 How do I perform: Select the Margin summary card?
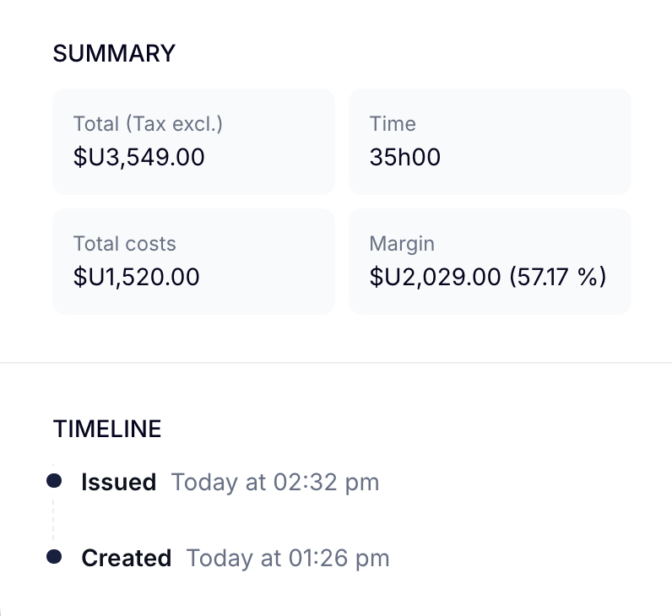tap(490, 262)
